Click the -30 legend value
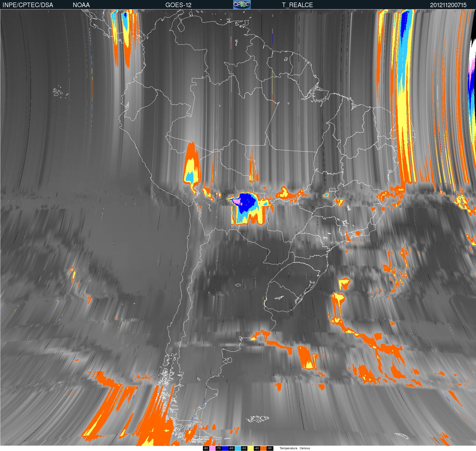476x451 pixels. click(269, 448)
